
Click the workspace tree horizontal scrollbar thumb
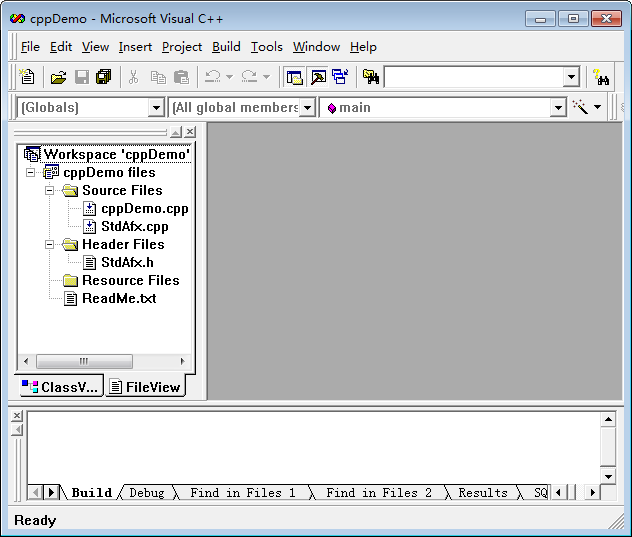(x=84, y=361)
